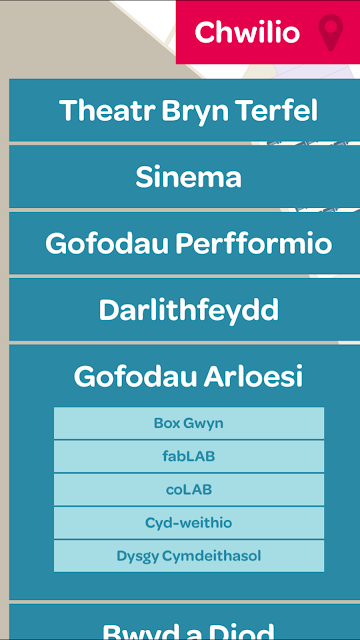Expand the partially visible Bwyd a Diod section
360x640 pixels.
coord(184,622)
